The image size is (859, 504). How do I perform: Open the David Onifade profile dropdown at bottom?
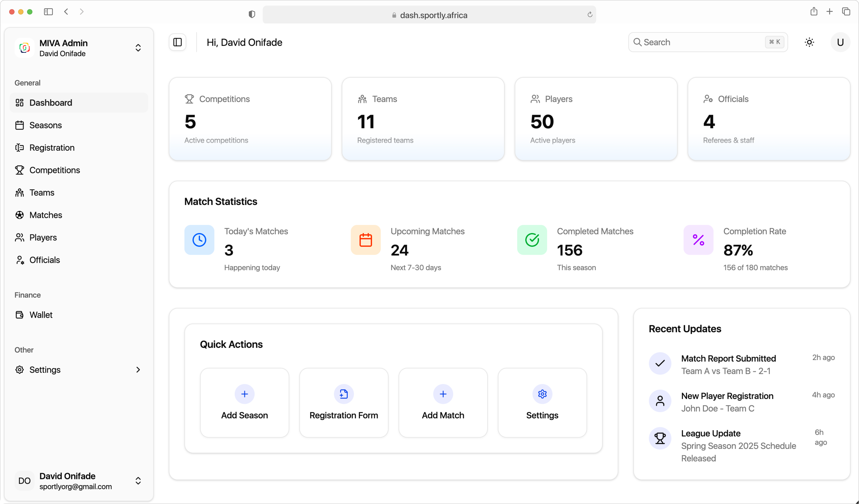[x=138, y=481]
